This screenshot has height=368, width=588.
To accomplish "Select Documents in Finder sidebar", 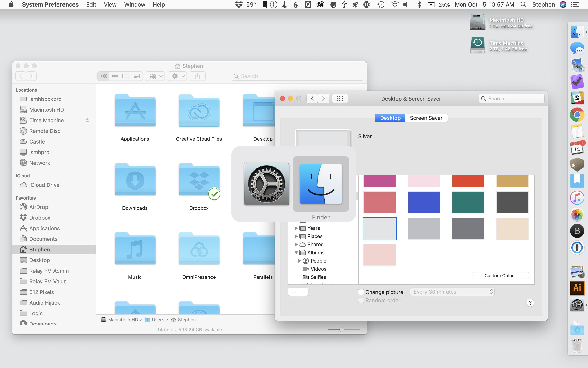I will pos(54,239).
